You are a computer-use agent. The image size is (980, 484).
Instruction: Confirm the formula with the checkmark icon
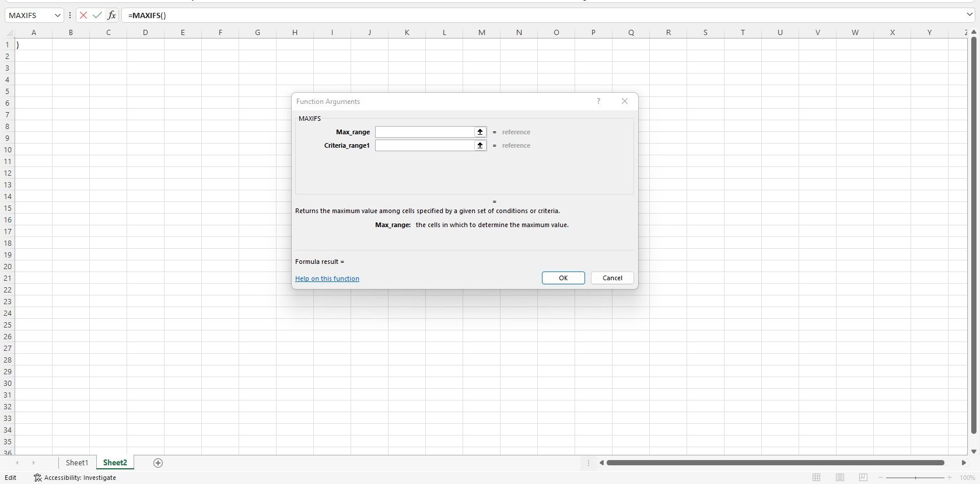point(97,15)
